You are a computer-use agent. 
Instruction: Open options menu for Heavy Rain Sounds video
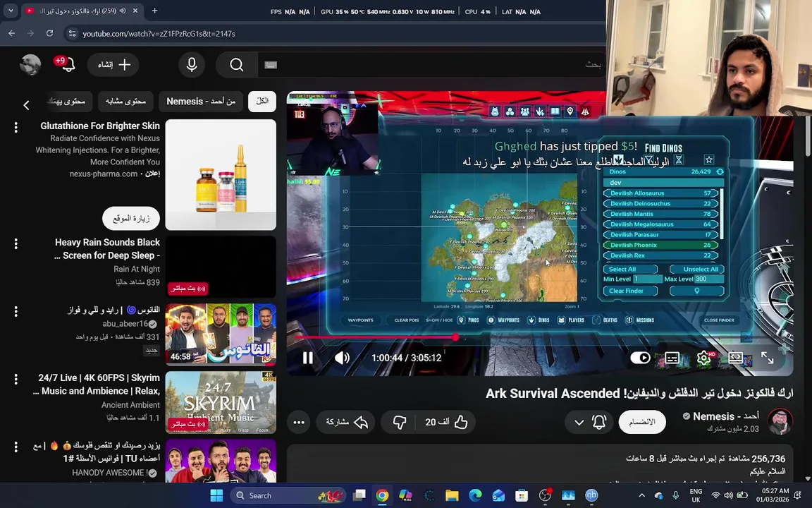(16, 243)
